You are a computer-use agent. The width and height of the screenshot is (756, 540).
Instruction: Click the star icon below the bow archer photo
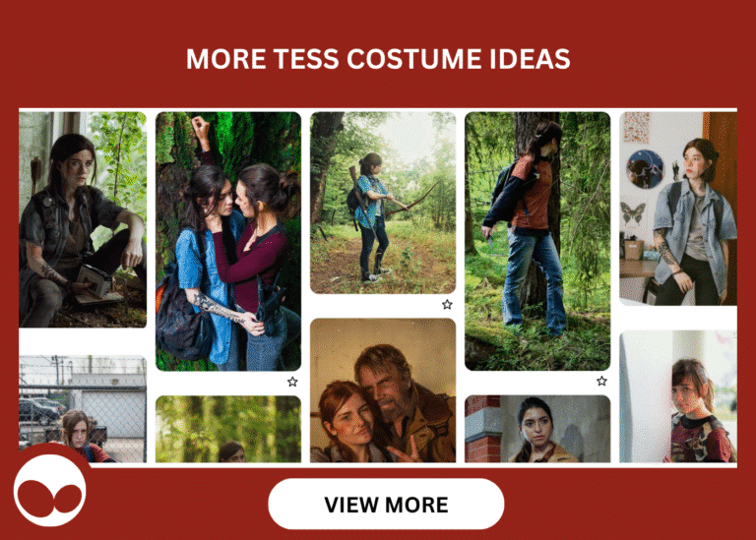[x=447, y=305]
